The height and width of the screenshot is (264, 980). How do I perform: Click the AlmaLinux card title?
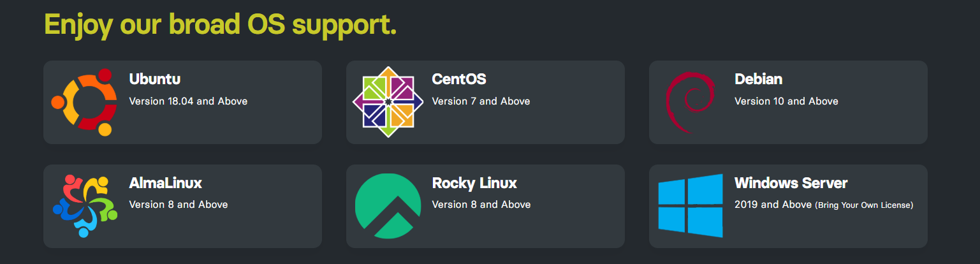click(166, 183)
